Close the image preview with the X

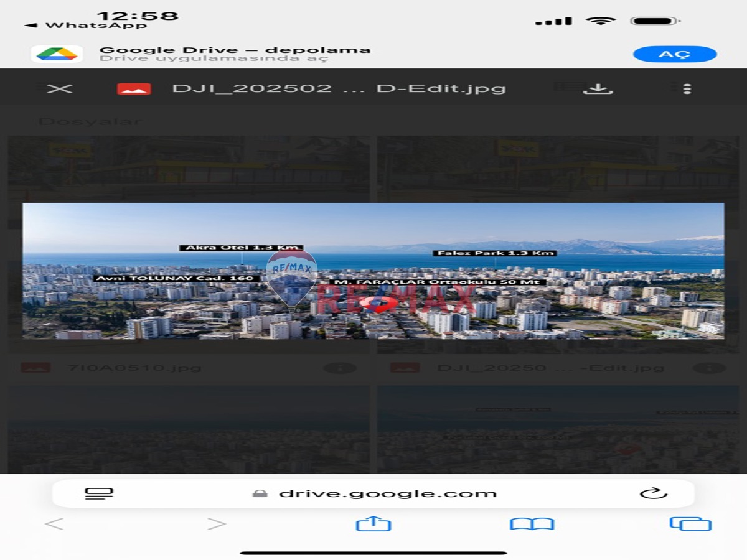pos(60,88)
